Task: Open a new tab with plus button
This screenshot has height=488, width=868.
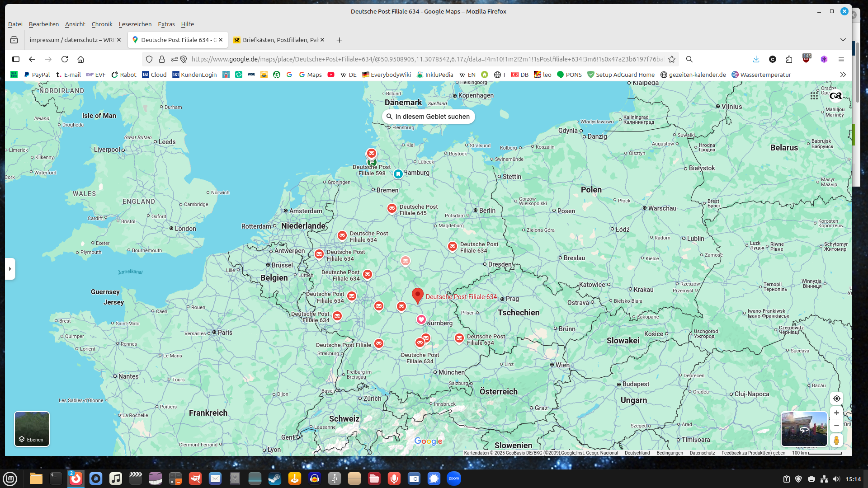Action: click(x=339, y=40)
